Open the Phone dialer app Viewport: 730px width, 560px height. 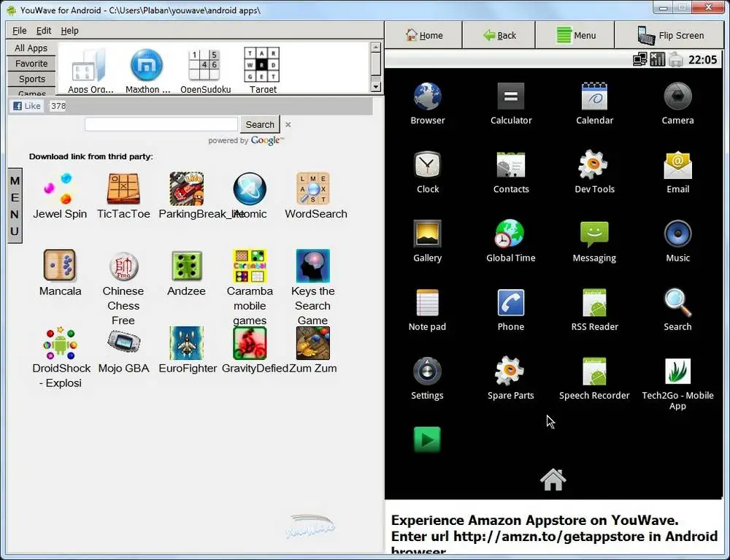tap(511, 302)
